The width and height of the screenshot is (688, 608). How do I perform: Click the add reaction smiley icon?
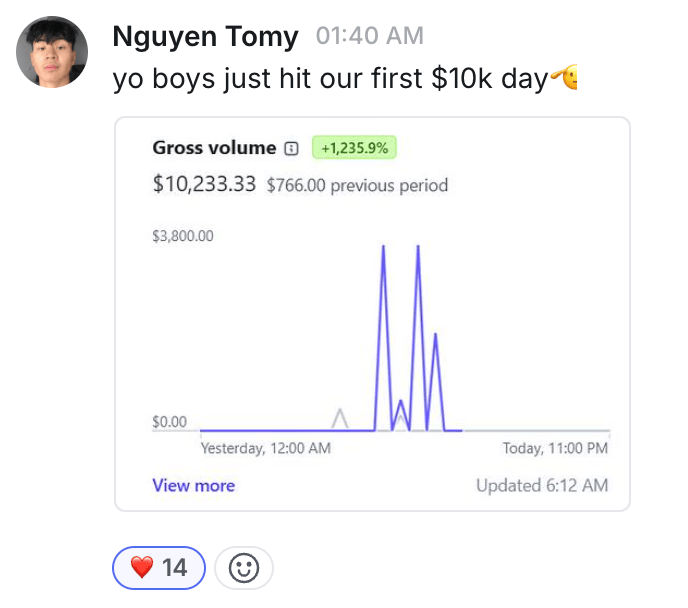pyautogui.click(x=244, y=568)
